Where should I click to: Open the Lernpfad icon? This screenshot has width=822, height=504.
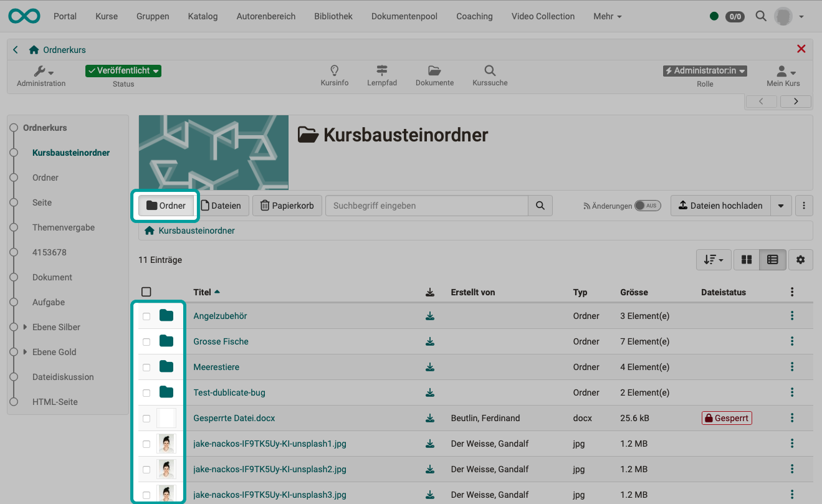point(382,75)
